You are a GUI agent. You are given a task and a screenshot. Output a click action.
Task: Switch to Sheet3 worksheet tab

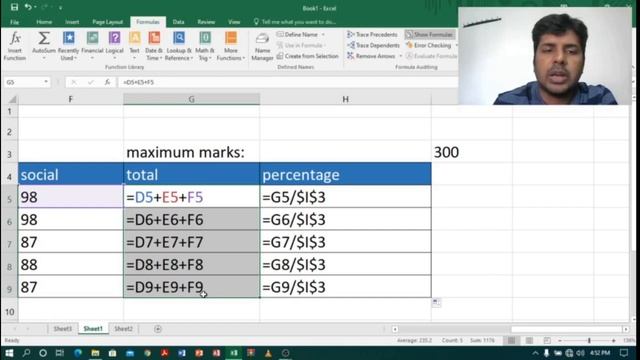(x=62, y=329)
